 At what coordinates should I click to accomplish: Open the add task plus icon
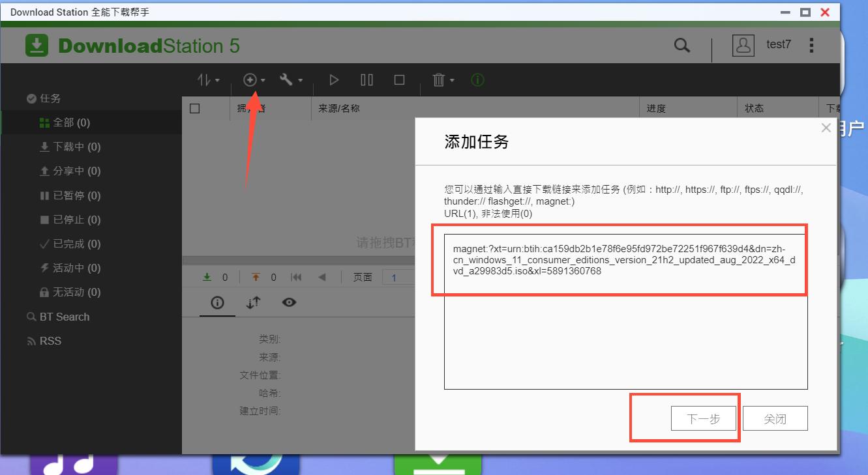pyautogui.click(x=251, y=79)
